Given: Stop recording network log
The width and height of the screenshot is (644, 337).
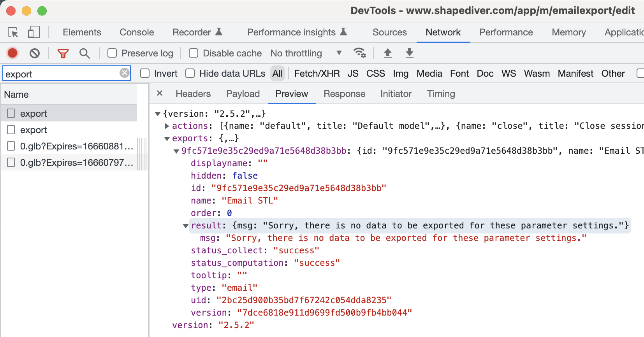Looking at the screenshot, I should (x=12, y=53).
